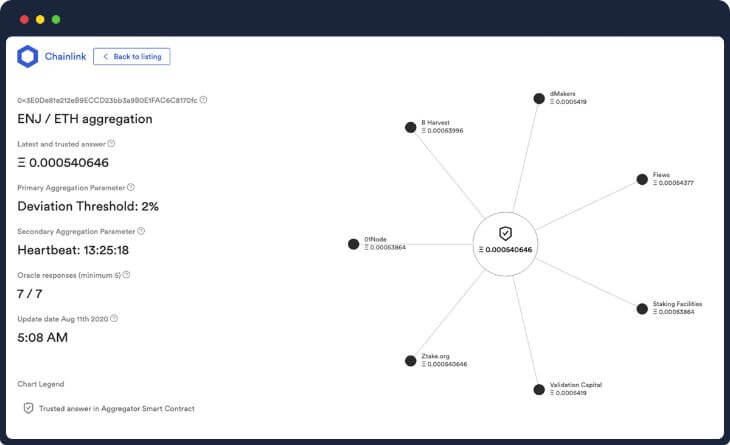This screenshot has width=730, height=445.
Task: Select the dMakers oracle node
Action: 539,98
